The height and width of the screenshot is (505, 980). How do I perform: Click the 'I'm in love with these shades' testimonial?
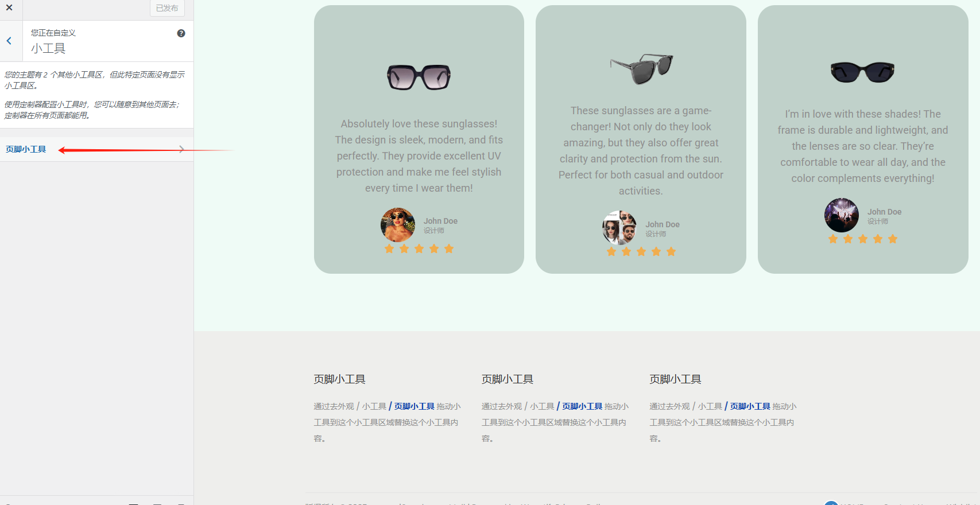pyautogui.click(x=863, y=146)
